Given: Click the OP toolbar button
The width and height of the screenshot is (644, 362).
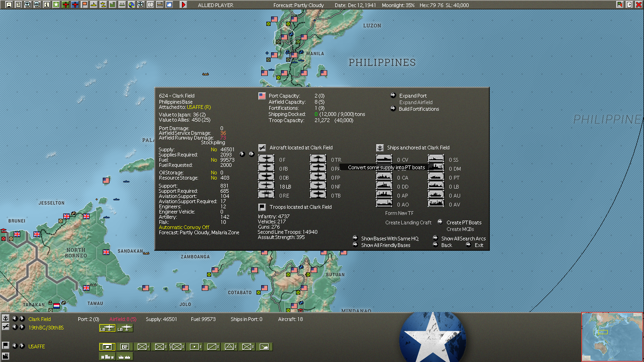Looking at the screenshot, I should click(150, 5).
